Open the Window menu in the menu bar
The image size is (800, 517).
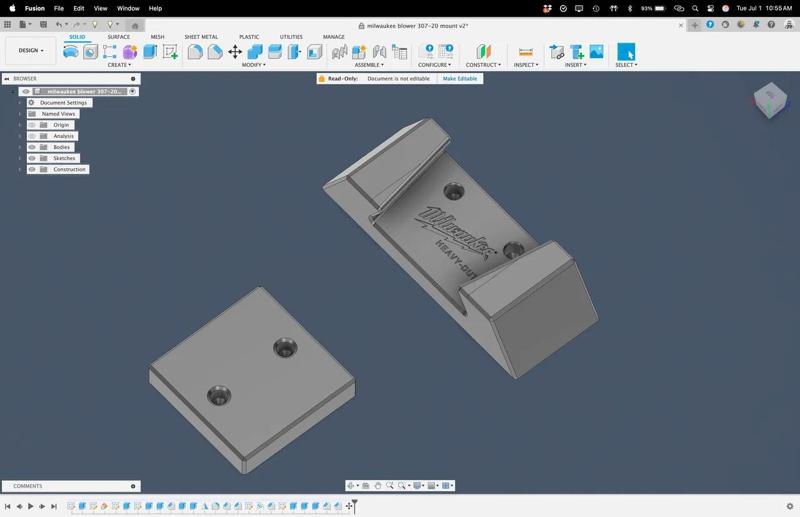[128, 8]
